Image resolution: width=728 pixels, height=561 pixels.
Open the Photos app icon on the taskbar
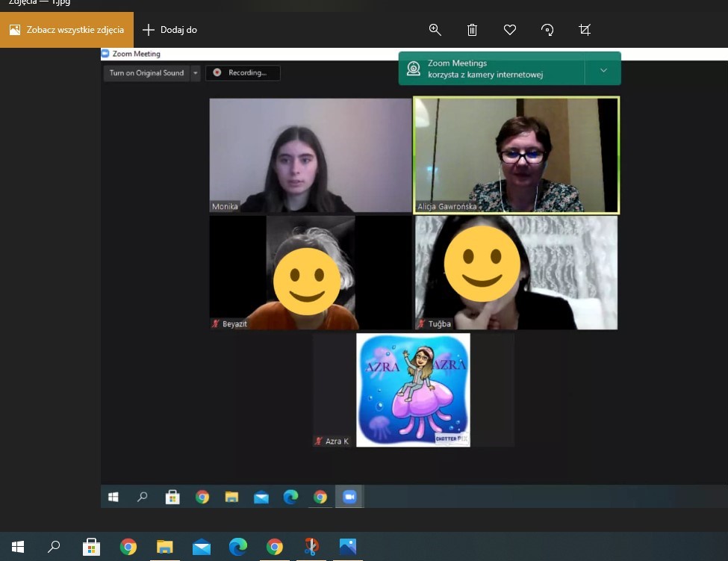348,547
